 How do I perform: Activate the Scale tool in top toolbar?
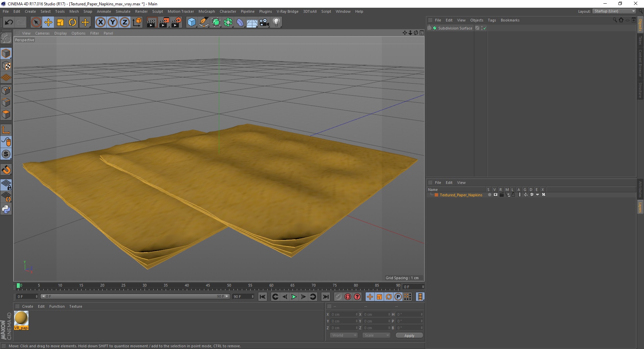tap(60, 22)
